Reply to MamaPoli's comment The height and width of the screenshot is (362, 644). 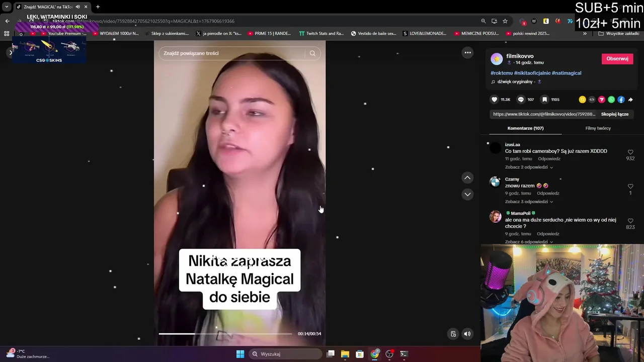pos(548,234)
